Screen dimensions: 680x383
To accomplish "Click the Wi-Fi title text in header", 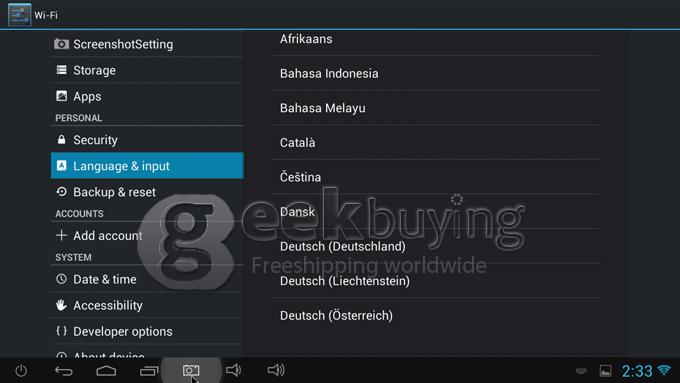I will point(46,15).
